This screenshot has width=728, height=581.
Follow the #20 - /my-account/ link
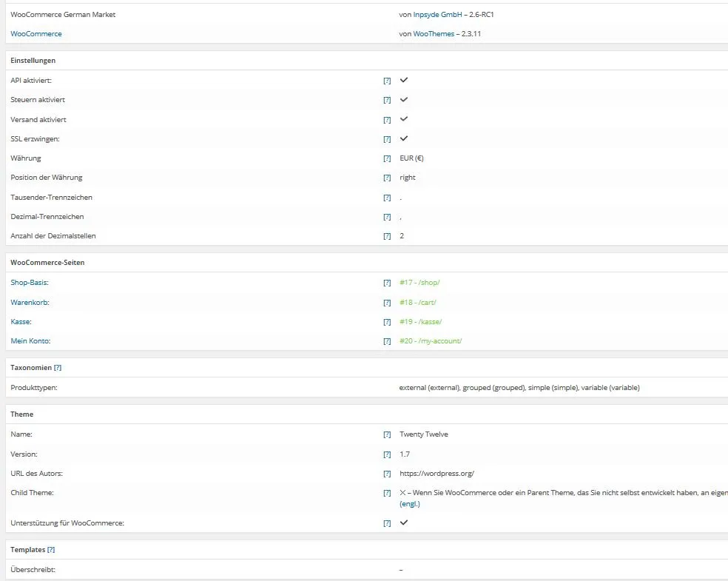431,341
